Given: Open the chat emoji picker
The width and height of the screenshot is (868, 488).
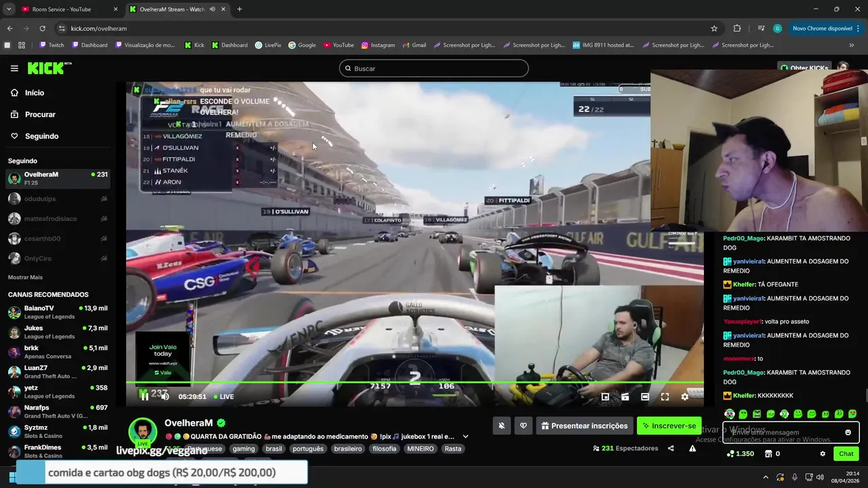Looking at the screenshot, I should pos(848,432).
